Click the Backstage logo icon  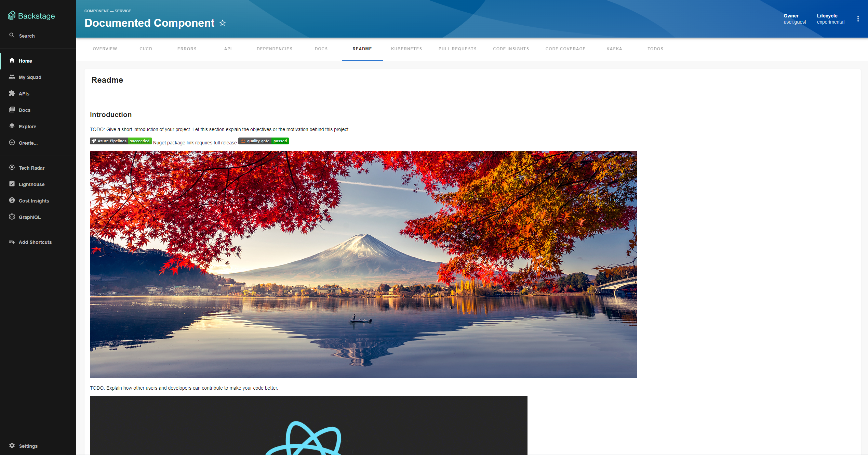[12, 16]
